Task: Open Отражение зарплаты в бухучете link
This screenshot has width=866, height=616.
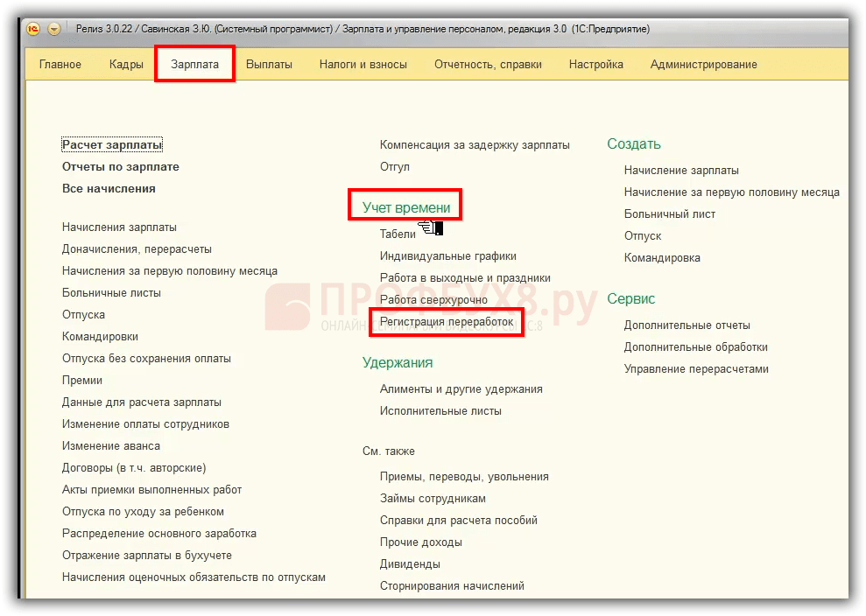Action: (147, 556)
